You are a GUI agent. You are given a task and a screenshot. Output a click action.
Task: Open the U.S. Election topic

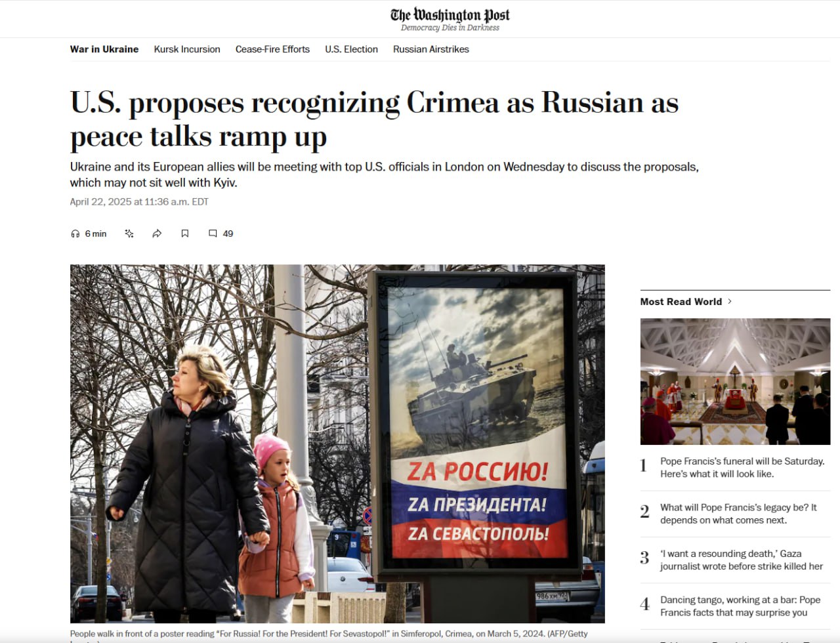tap(351, 49)
